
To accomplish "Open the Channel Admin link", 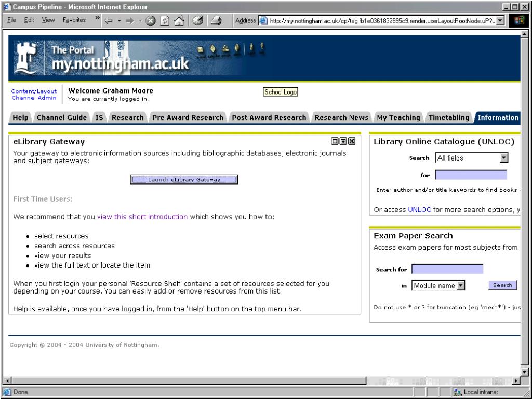I will pos(34,98).
